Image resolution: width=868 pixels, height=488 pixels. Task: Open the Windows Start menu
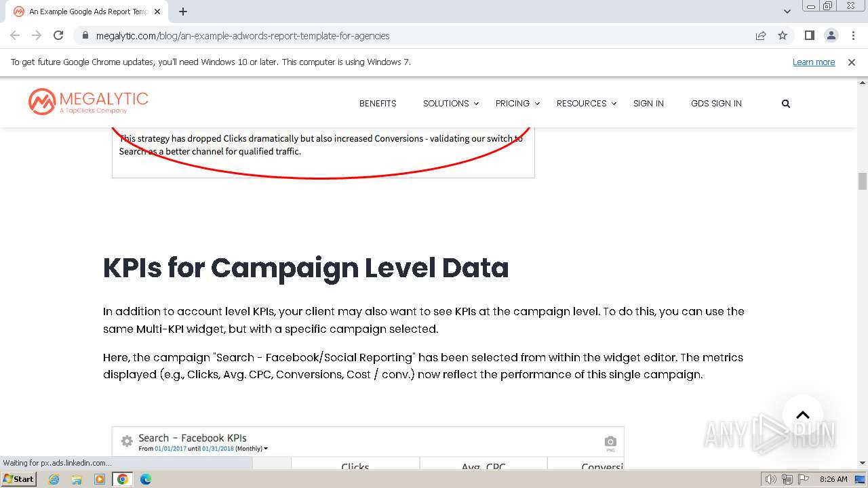click(x=19, y=479)
